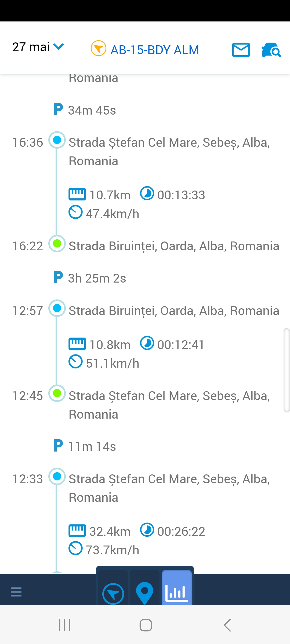
Task: Tap the distance ruler icon for 10.7km
Action: (x=77, y=194)
